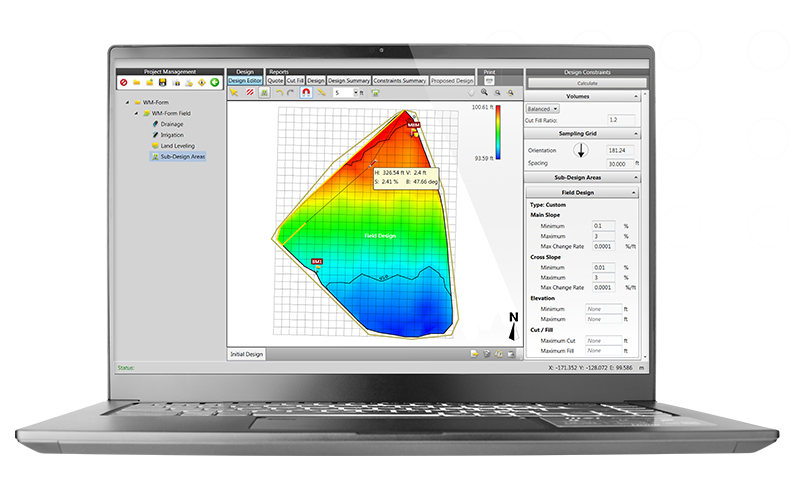Click the sampling grid orientation arrow dial

(x=581, y=151)
